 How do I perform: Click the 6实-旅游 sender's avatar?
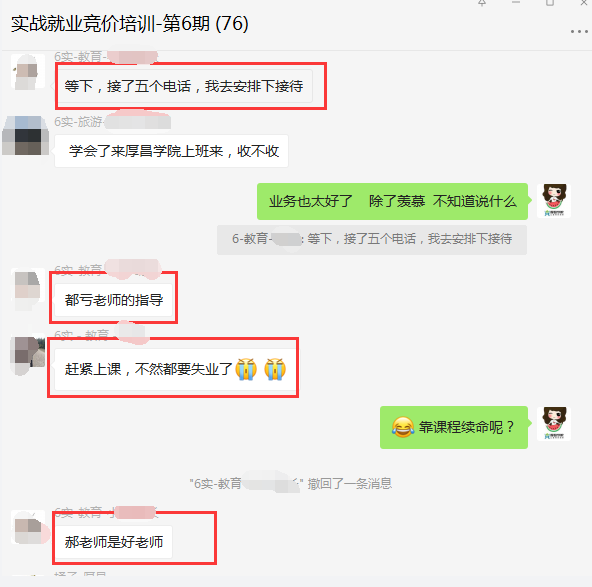25,135
